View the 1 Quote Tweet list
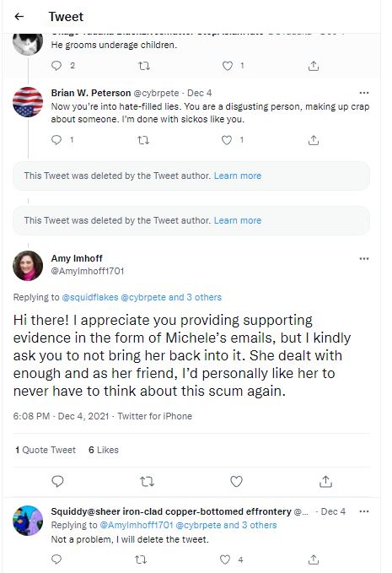392x573 pixels. coord(46,450)
